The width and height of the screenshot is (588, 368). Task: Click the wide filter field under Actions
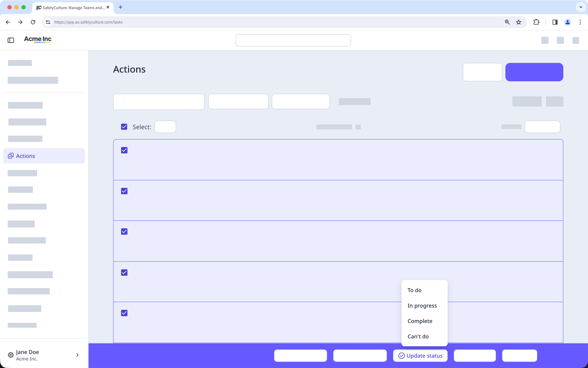pyautogui.click(x=159, y=102)
